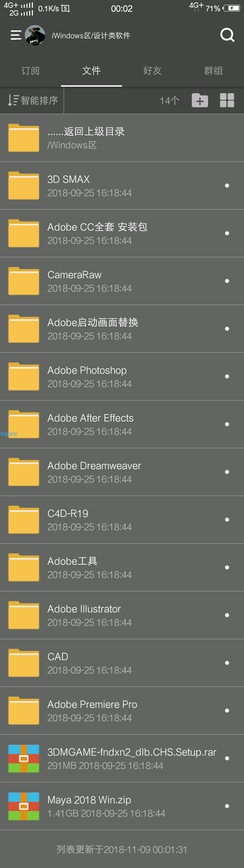
Task: Open the search magnifier icon
Action: click(x=227, y=35)
